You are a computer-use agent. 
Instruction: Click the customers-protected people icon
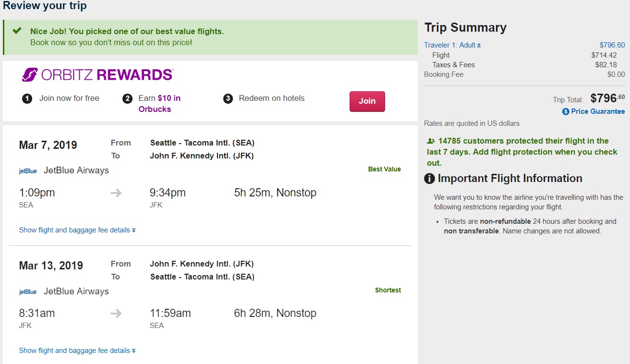click(x=431, y=141)
